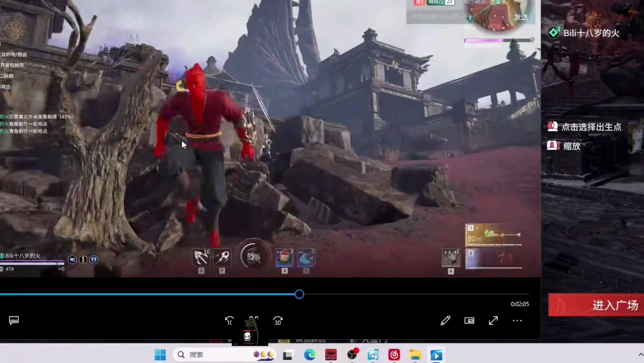Viewport: 644px width, 363px height.
Task: Click the 发送 send label near the minimap
Action: click(x=521, y=17)
